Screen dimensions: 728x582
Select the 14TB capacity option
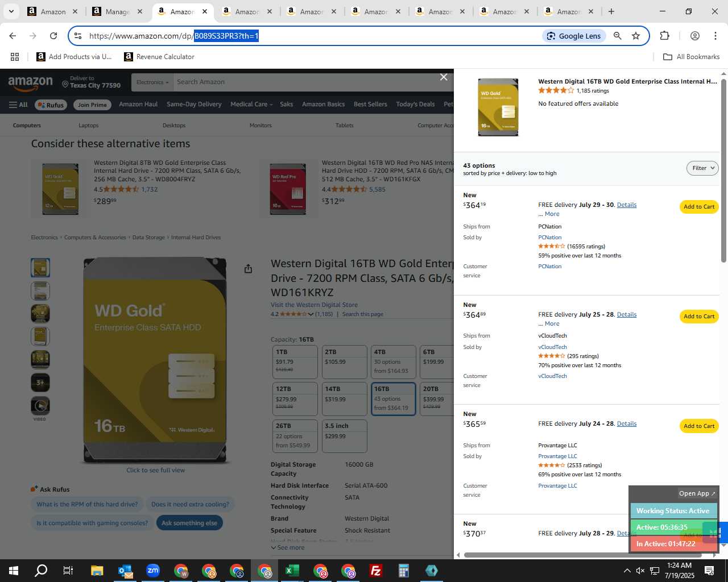pyautogui.click(x=345, y=399)
